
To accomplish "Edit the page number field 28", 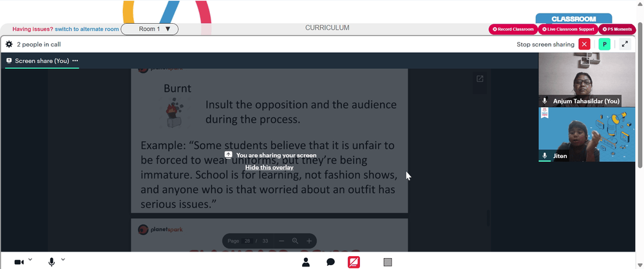I will [247, 241].
